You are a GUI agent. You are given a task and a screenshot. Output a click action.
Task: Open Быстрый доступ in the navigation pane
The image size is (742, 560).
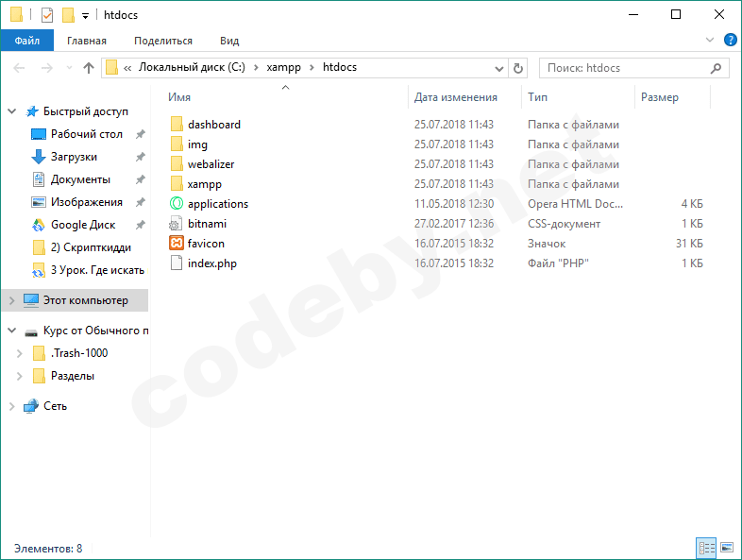coord(86,111)
